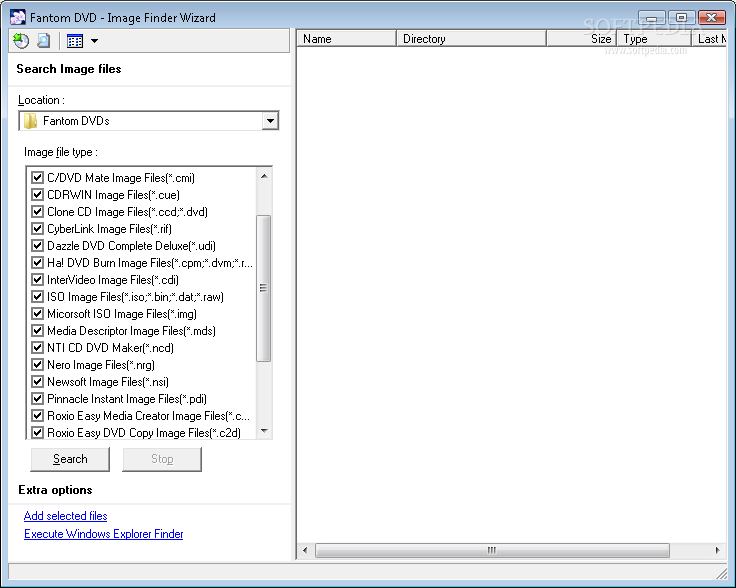Minimize the Image Finder Wizard window
The height and width of the screenshot is (588, 736).
(652, 18)
